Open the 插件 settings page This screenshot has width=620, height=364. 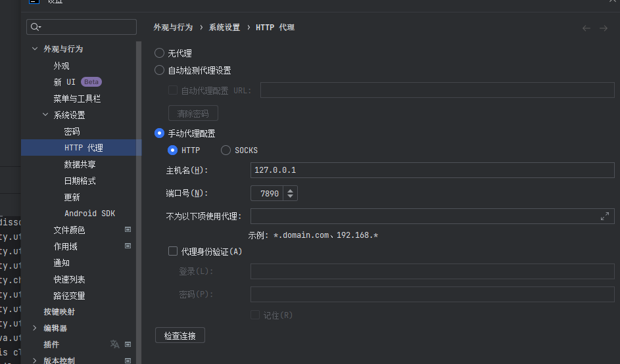click(x=51, y=344)
